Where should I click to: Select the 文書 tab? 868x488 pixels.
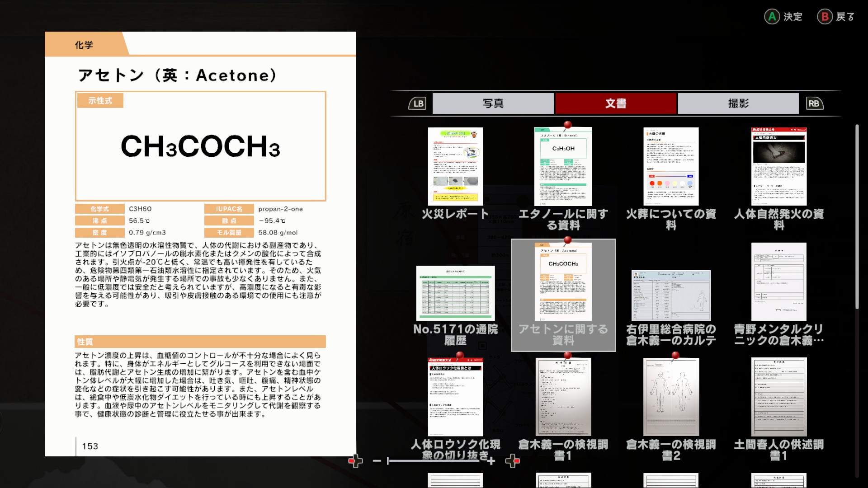point(616,103)
